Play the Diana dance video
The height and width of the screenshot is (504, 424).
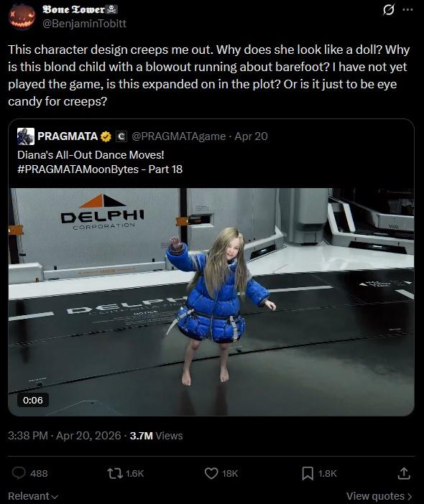coord(211,302)
